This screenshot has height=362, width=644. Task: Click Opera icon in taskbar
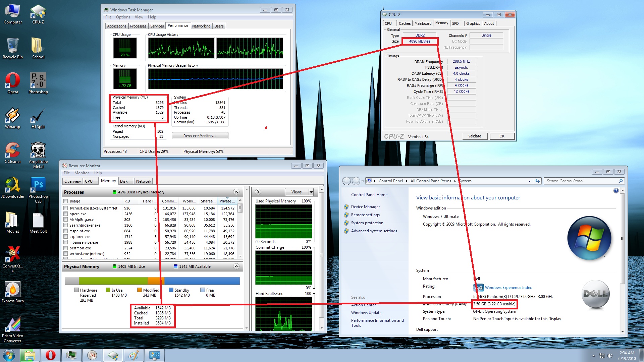point(51,355)
